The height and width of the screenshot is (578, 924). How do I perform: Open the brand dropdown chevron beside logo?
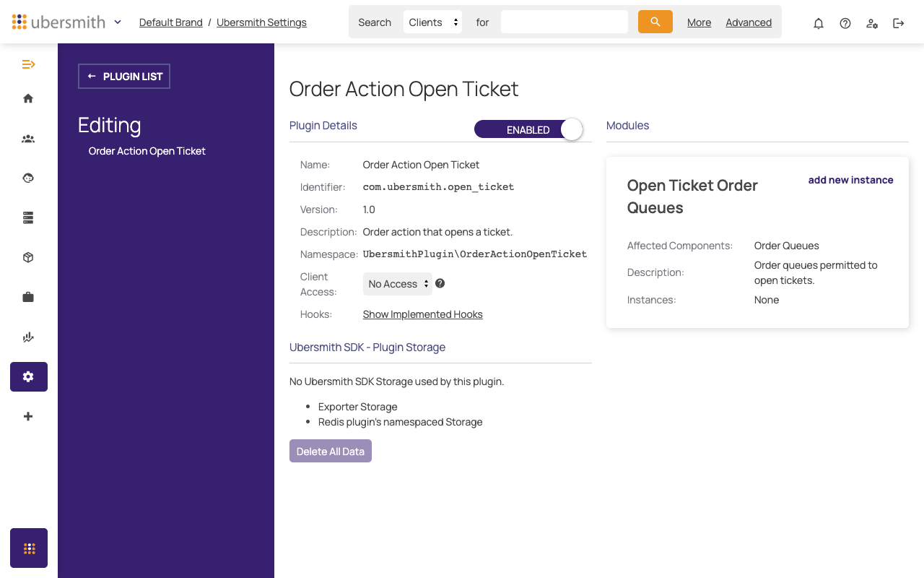click(x=118, y=22)
